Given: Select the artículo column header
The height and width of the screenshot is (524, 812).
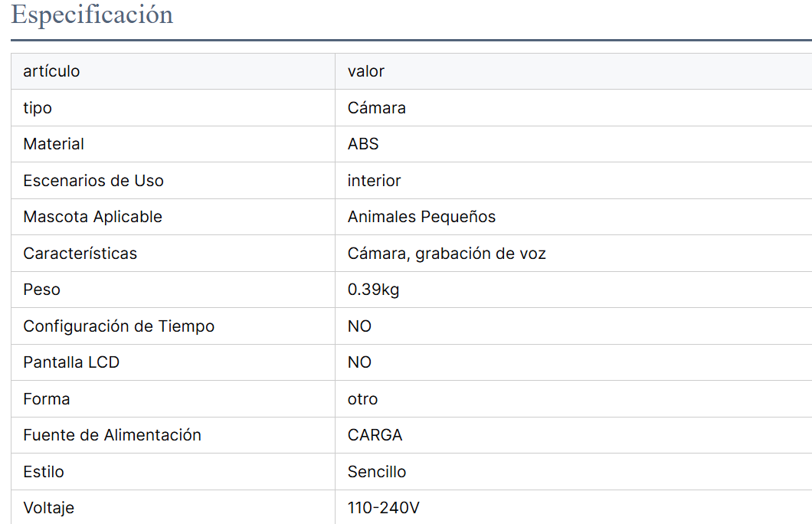Looking at the screenshot, I should 51,71.
